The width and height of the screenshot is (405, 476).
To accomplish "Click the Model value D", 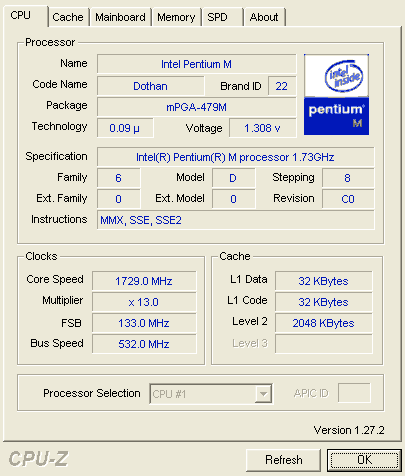I will 233,178.
